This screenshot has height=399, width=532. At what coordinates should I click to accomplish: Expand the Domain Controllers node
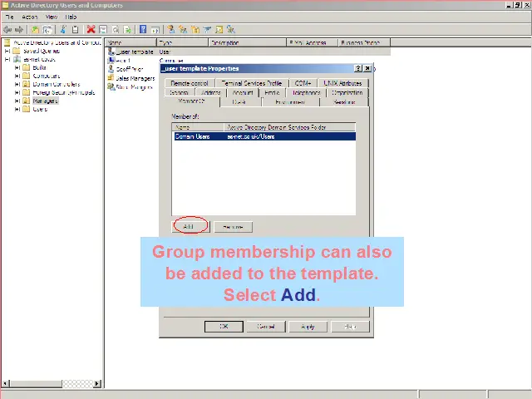point(17,84)
